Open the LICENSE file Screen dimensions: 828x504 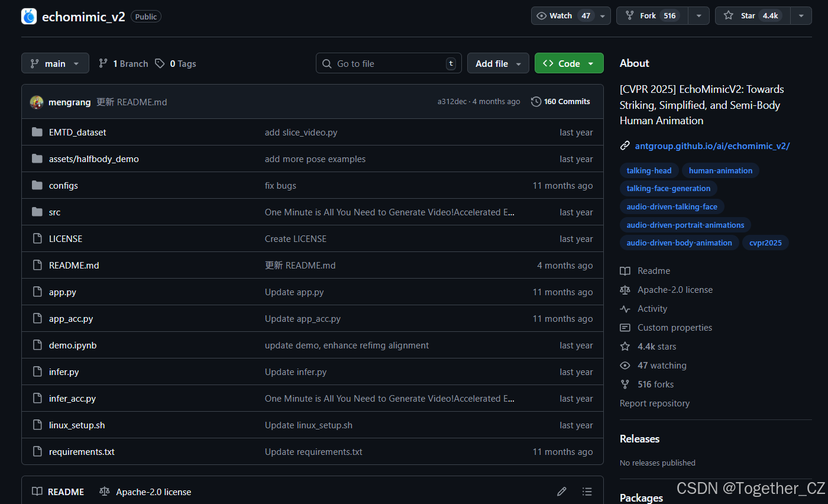pyautogui.click(x=66, y=239)
